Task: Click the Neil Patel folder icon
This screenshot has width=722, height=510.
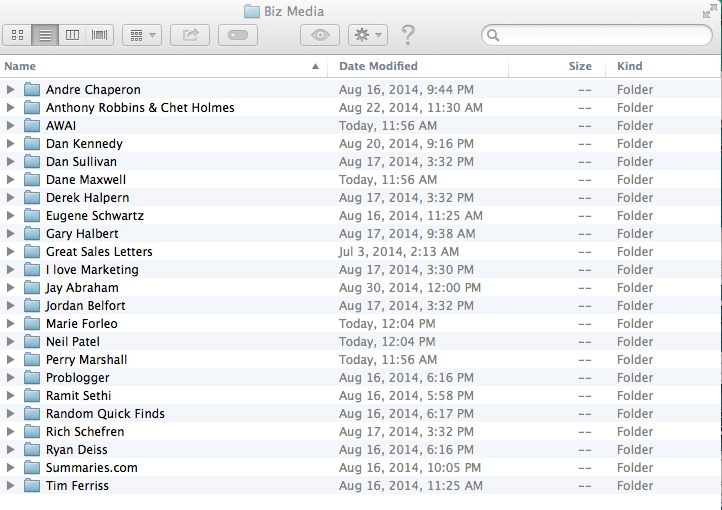Action: [x=32, y=341]
